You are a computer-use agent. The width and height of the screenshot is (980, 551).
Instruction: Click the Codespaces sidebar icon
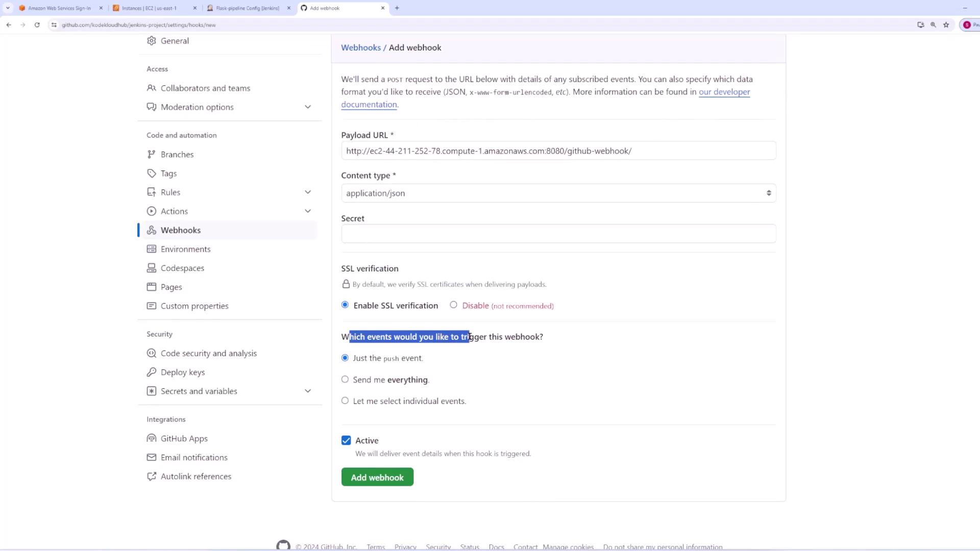click(x=152, y=268)
